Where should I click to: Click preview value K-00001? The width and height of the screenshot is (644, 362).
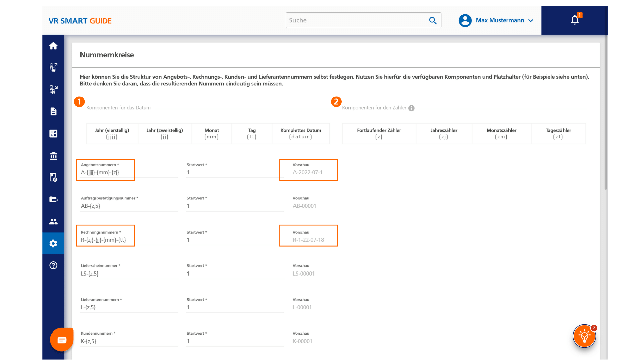click(x=303, y=341)
